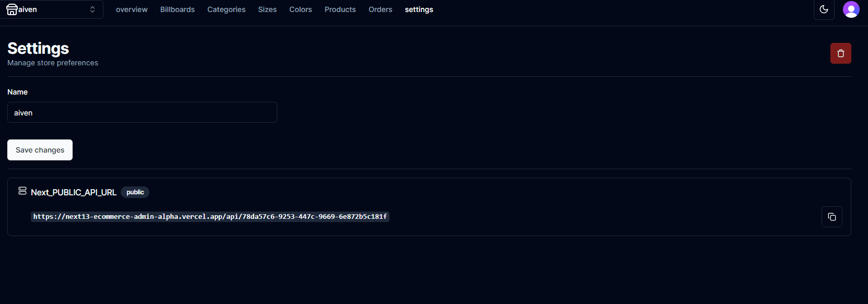This screenshot has width=868, height=304.
Task: Expand the store switcher chevrons
Action: point(92,9)
